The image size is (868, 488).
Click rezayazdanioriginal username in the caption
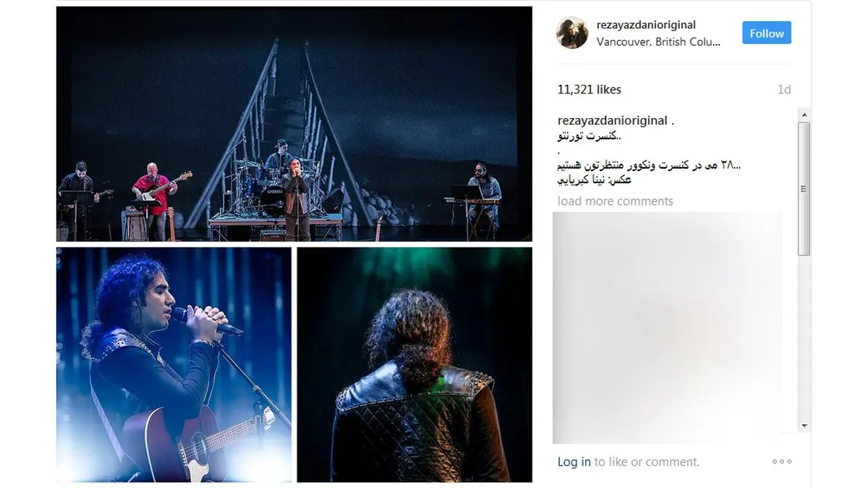click(612, 121)
